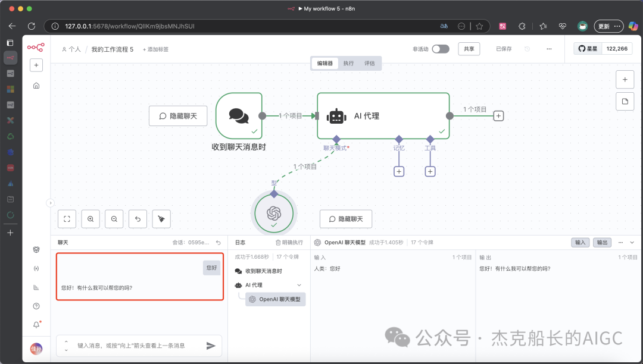Add a node under 记忆 connector
Viewport: 643px width, 364px height.
pos(399,171)
